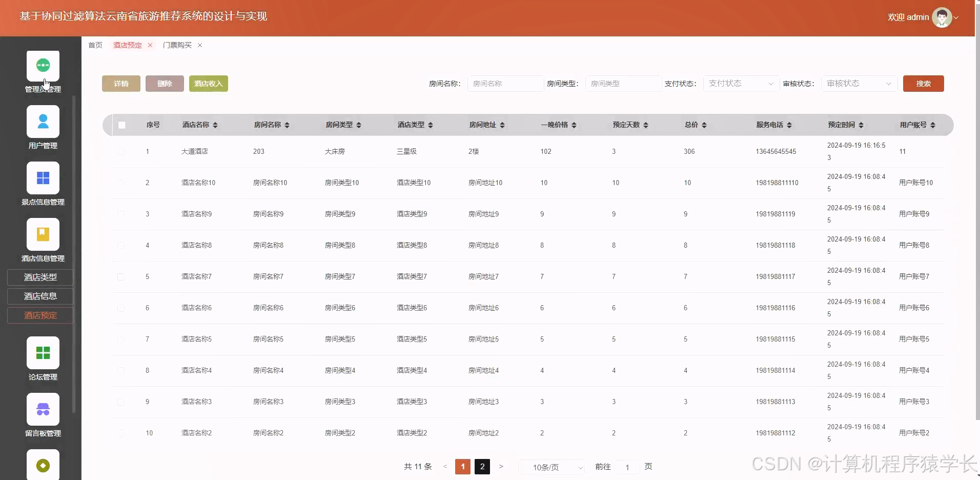This screenshot has height=480, width=980.
Task: Check the row for 酒店名称5
Action: tap(121, 339)
